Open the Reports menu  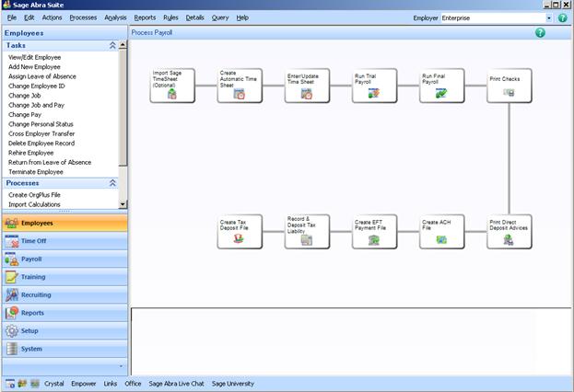click(x=145, y=17)
